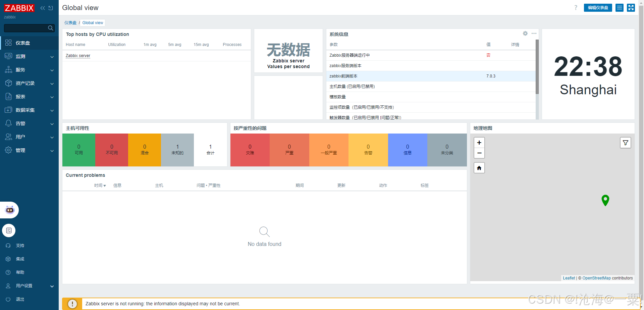Click the round notes floating icon
This screenshot has height=310, width=644.
point(9,230)
